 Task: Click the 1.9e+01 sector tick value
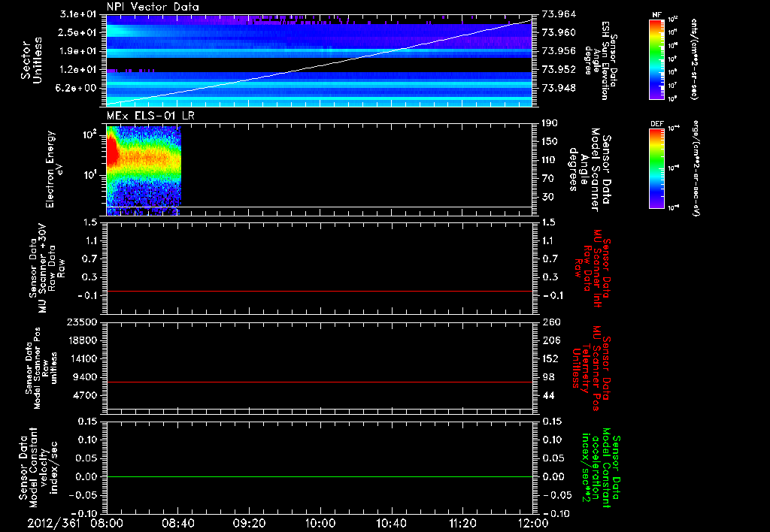(77, 51)
